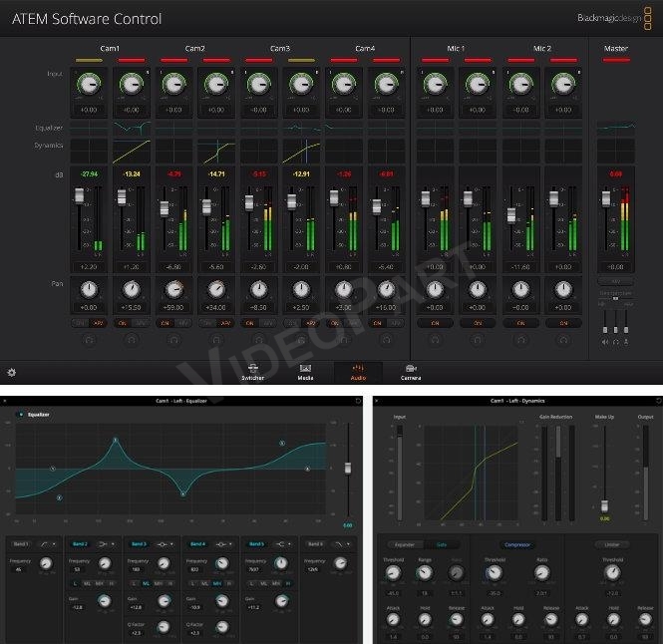Viewport: 663px width, 644px height.
Task: Switch to the Media tab
Action: click(x=305, y=372)
